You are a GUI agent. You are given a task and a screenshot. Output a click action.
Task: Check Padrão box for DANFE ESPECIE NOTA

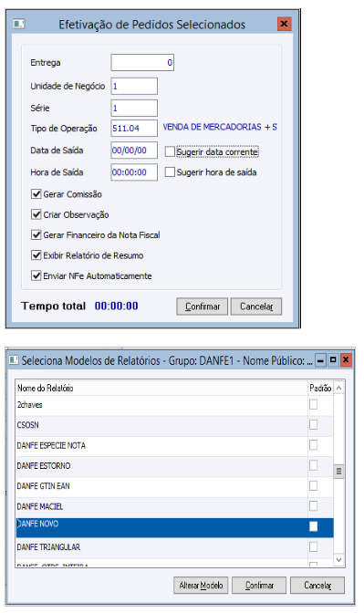313,445
